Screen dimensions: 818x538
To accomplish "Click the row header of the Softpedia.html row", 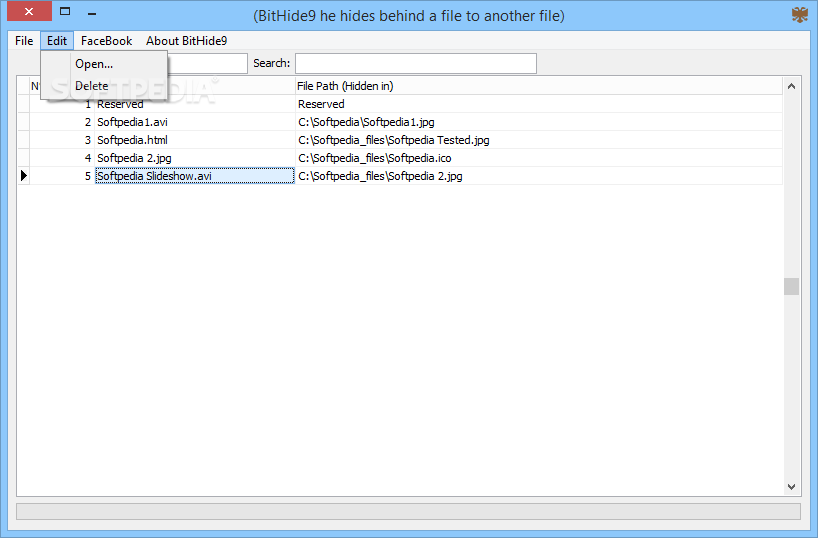I will [23, 140].
